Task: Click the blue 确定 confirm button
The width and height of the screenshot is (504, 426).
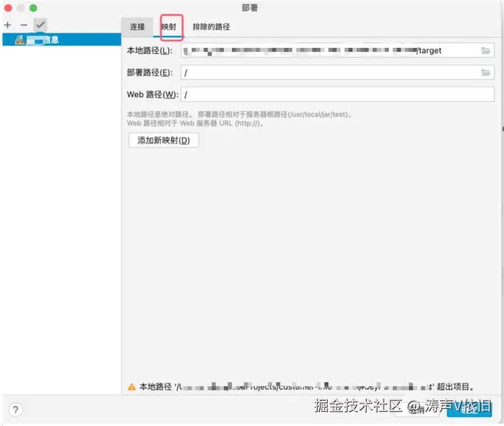Action: 470,408
